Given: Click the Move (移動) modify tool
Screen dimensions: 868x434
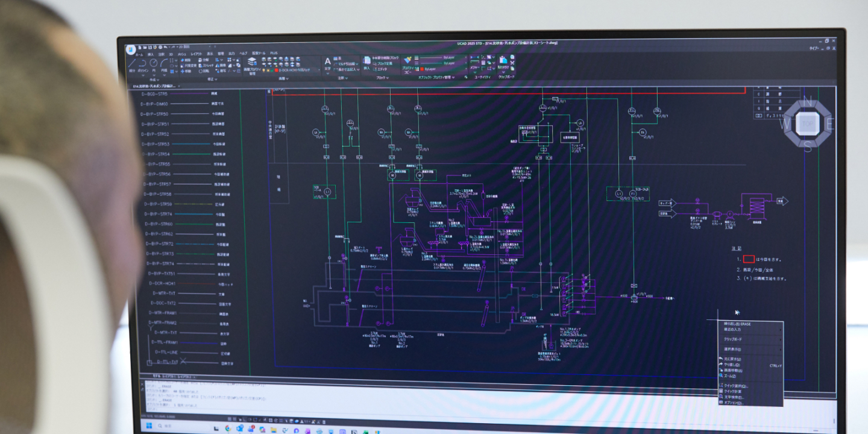Looking at the screenshot, I should 186,71.
